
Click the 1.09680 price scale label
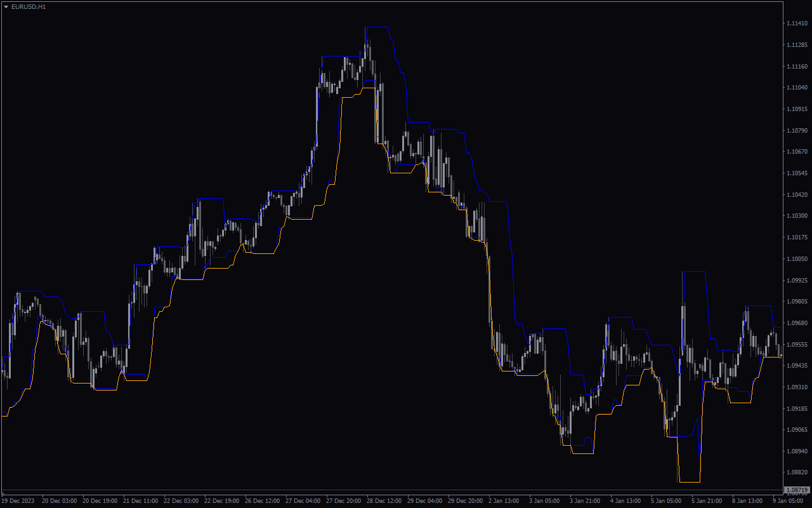[x=797, y=323]
